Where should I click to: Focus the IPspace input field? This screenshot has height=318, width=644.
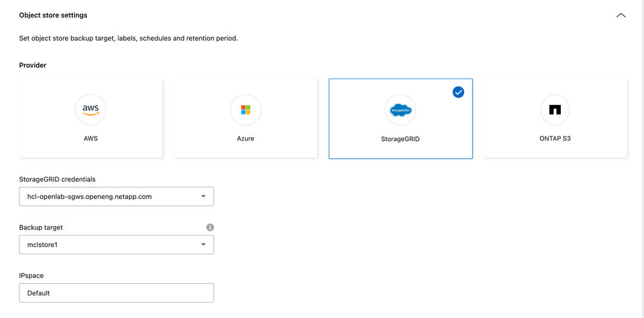[116, 293]
